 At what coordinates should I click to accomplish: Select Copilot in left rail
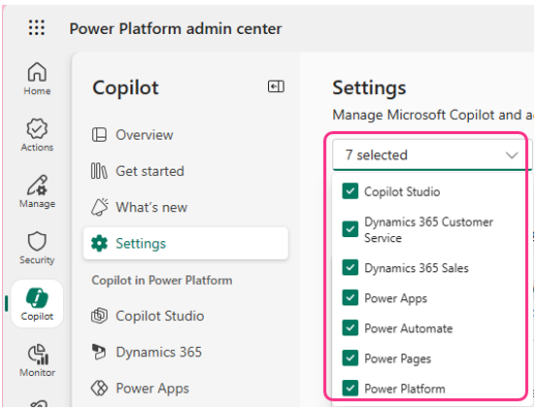point(37,304)
